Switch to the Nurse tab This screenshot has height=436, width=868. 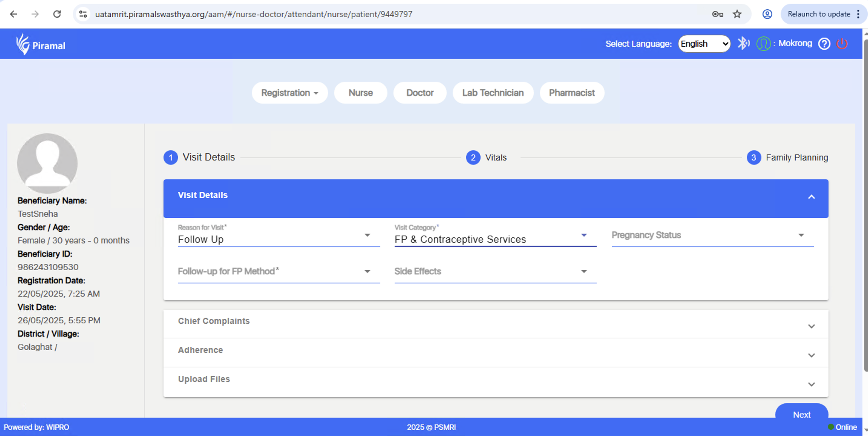tap(360, 93)
